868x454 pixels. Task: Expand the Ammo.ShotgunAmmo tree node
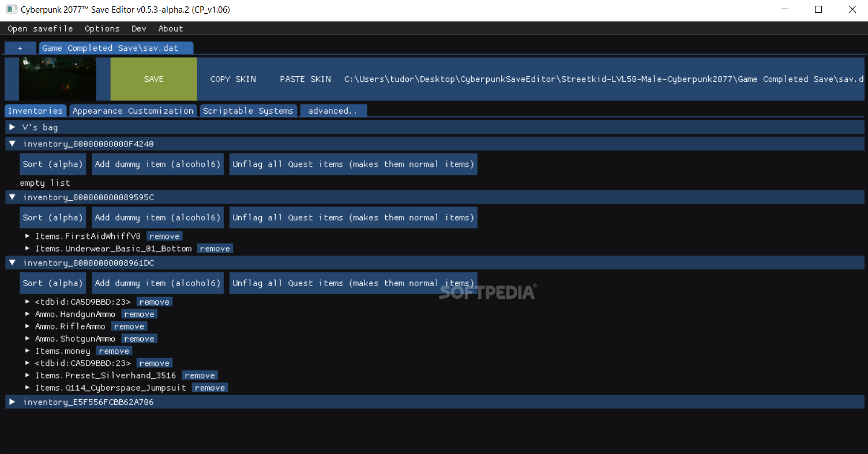(27, 339)
